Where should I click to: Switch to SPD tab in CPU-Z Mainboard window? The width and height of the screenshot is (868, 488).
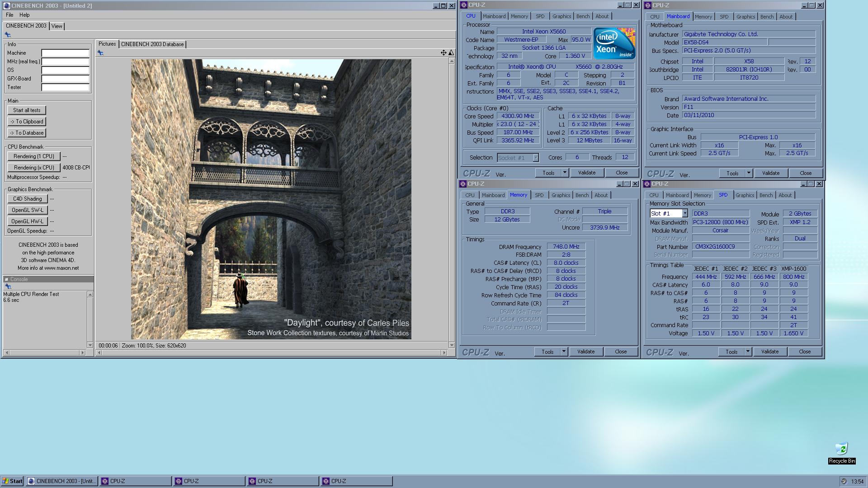click(724, 17)
